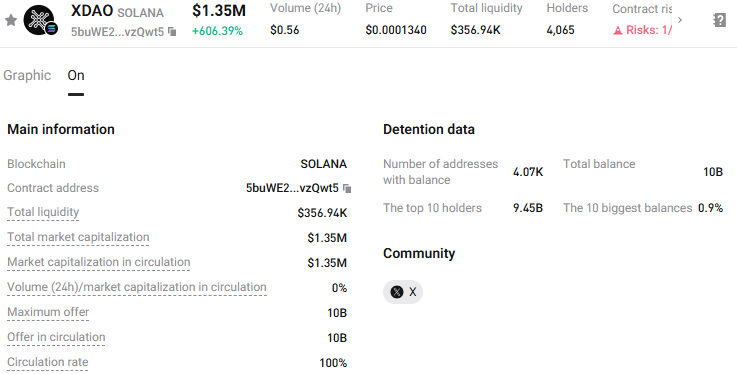Viewport: 737px width, 374px height.
Task: Copy contract address in the header
Action: pos(172,32)
